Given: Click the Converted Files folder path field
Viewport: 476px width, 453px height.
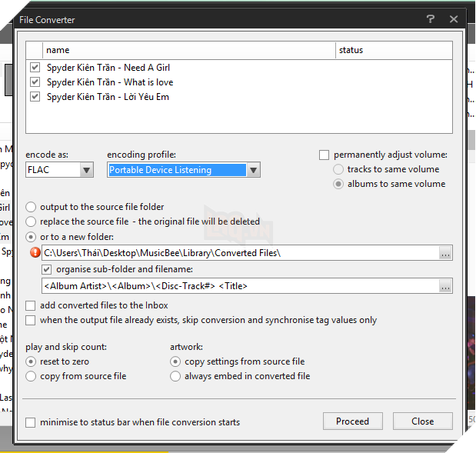Looking at the screenshot, I should (238, 252).
